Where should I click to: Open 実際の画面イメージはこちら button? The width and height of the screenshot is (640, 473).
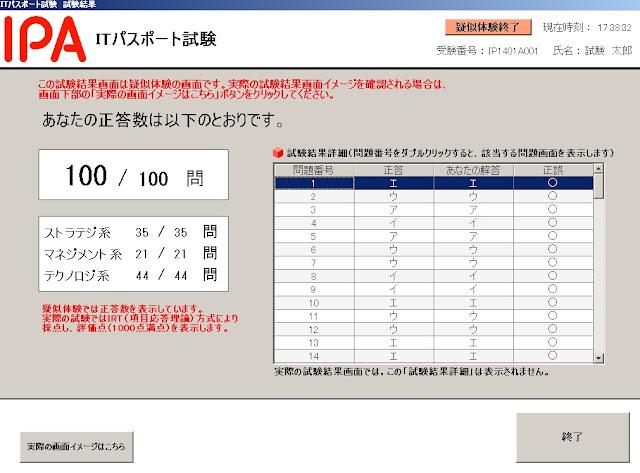point(76,447)
